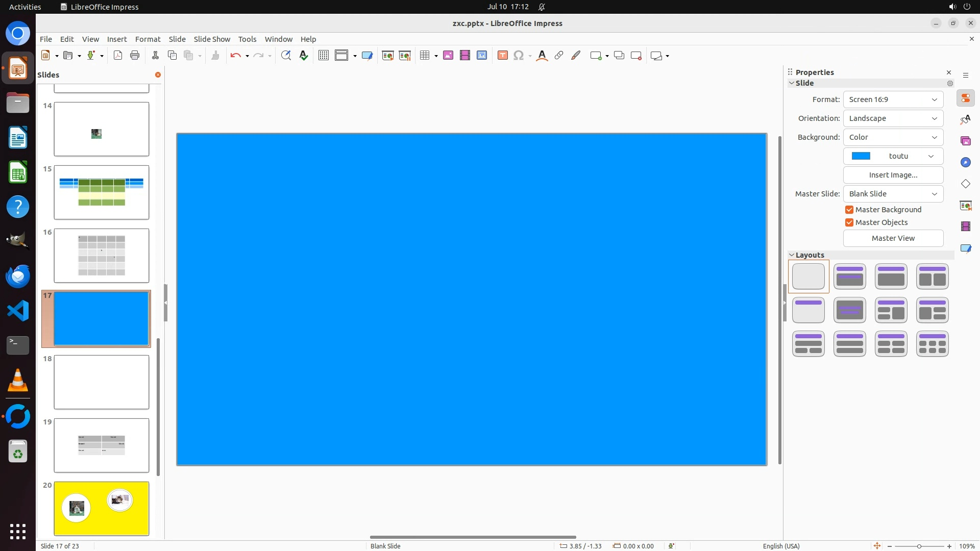Click the Insert Image toolbar icon

tap(448, 56)
